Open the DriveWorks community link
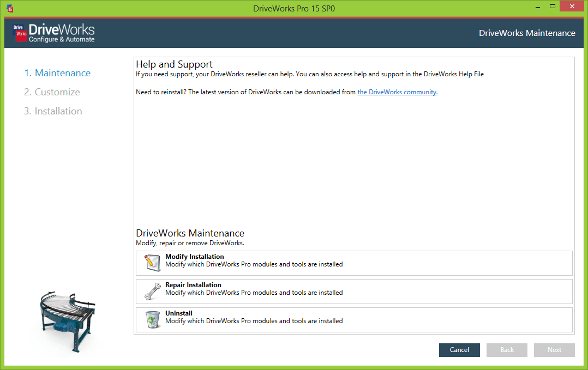Screen dimensions: 588x370 pyautogui.click(x=398, y=92)
